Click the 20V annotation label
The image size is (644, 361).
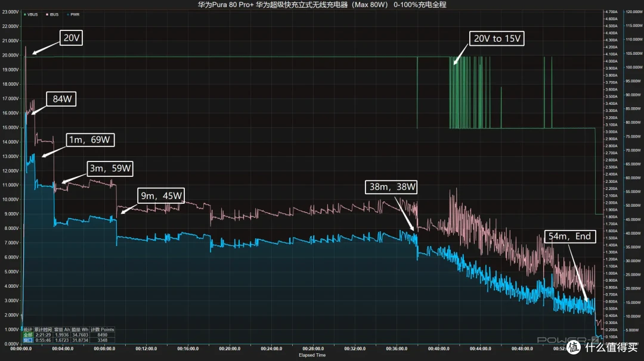71,38
